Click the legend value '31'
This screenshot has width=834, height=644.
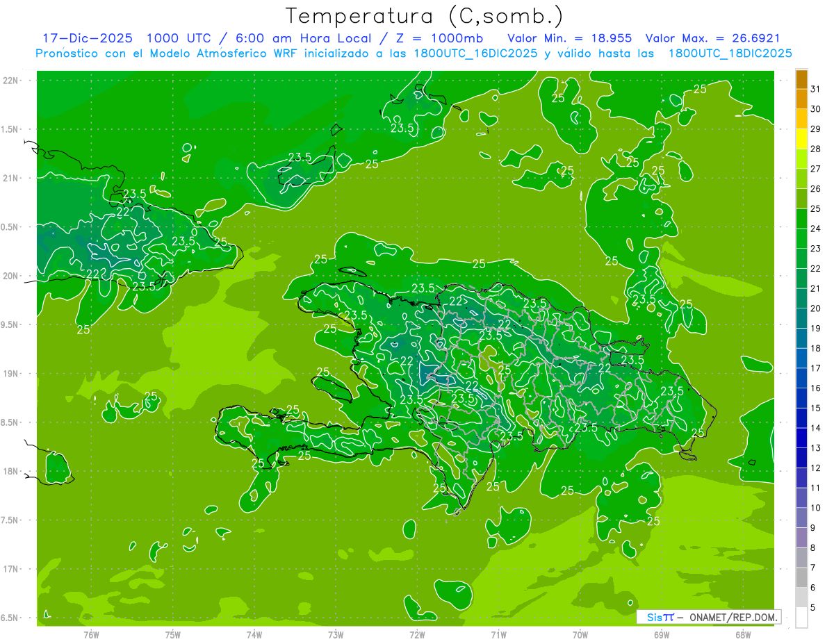815,89
